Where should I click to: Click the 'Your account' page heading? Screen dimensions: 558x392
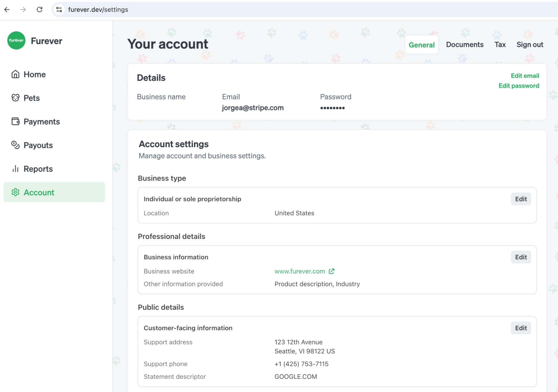[168, 44]
